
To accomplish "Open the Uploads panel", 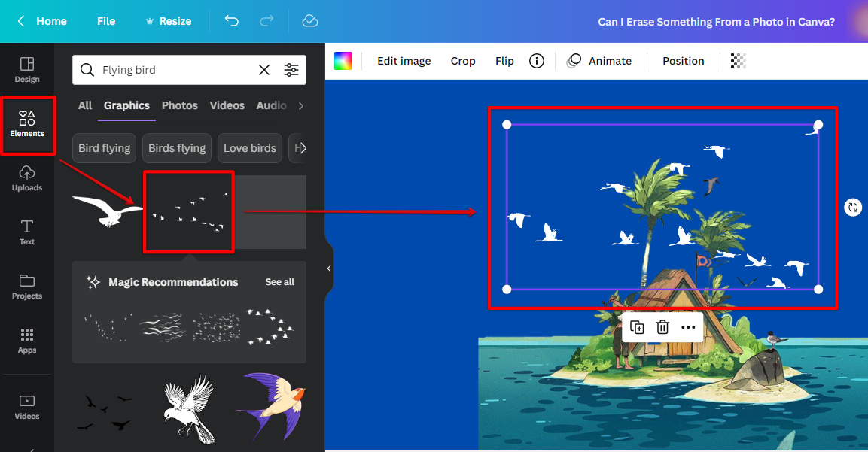I will (27, 178).
